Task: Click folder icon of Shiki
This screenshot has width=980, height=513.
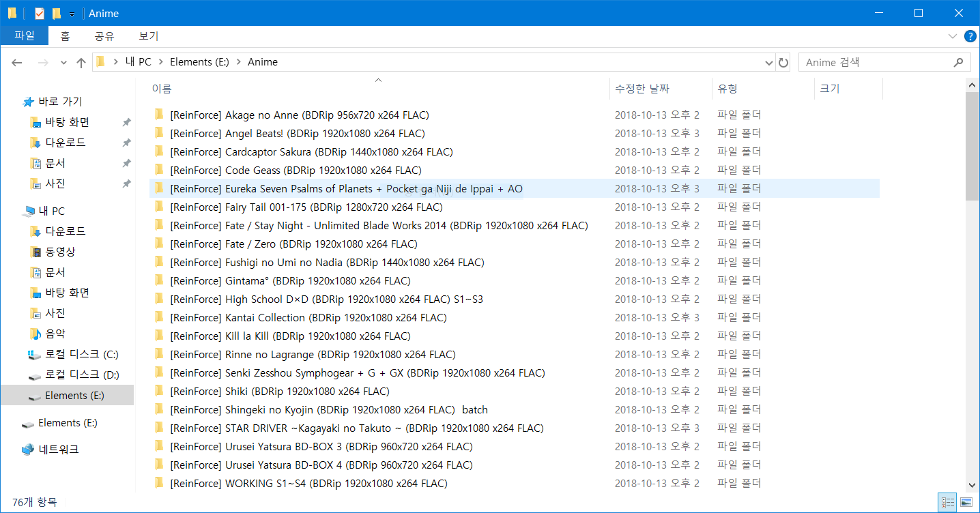Action: pos(159,391)
